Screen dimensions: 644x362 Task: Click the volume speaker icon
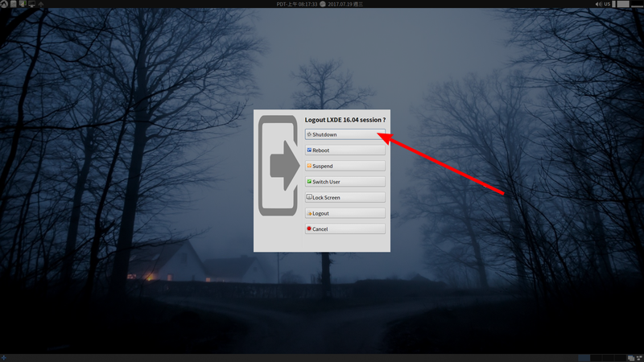click(598, 4)
